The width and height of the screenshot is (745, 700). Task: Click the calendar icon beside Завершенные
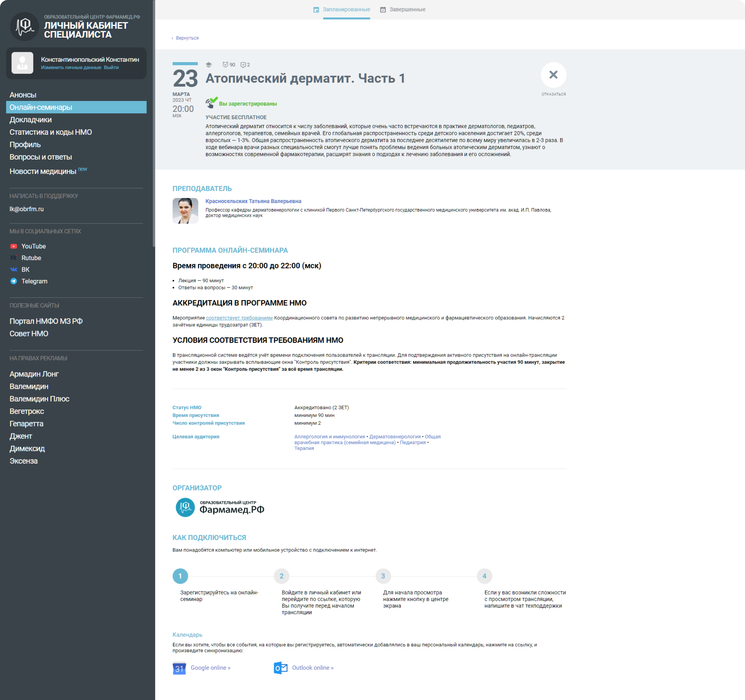383,10
